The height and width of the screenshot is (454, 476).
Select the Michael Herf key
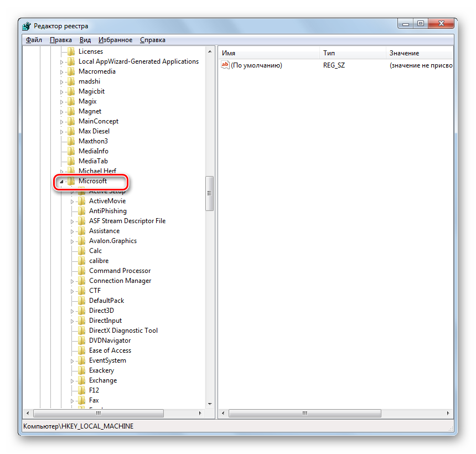(x=97, y=171)
